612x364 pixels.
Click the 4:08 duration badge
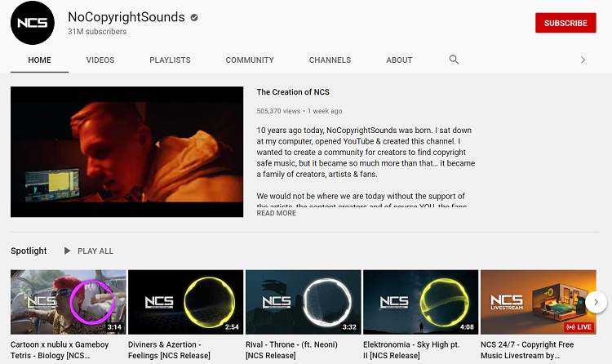point(467,327)
